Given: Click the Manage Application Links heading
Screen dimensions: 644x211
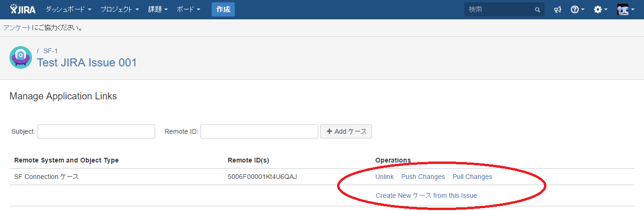Looking at the screenshot, I should (x=63, y=96).
